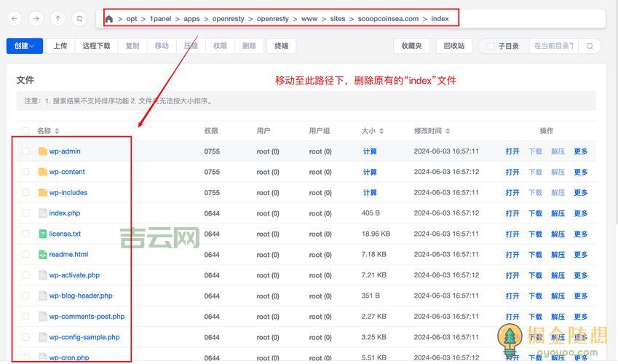
Task: Check the index.php row checkbox
Action: tap(25, 213)
